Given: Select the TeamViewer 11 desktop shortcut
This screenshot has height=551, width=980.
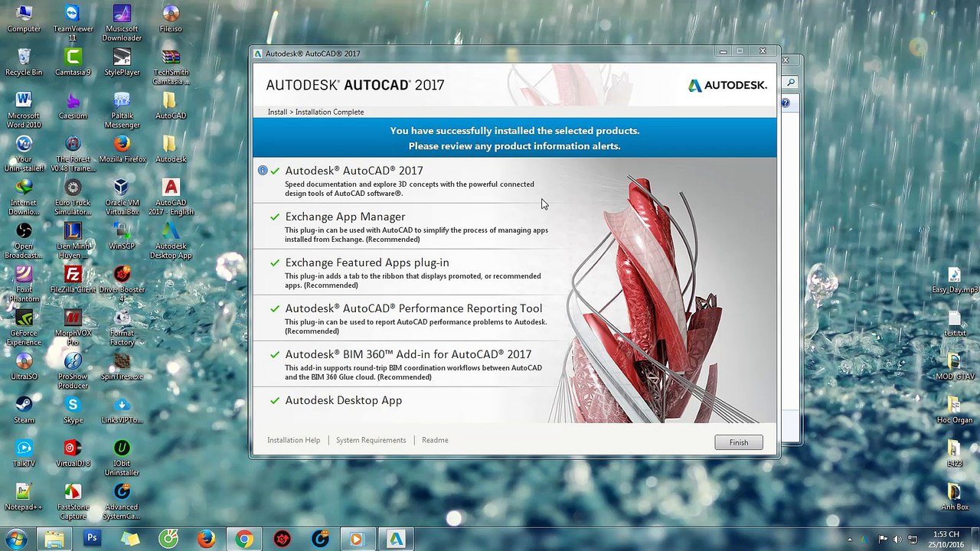Looking at the screenshot, I should click(x=73, y=22).
